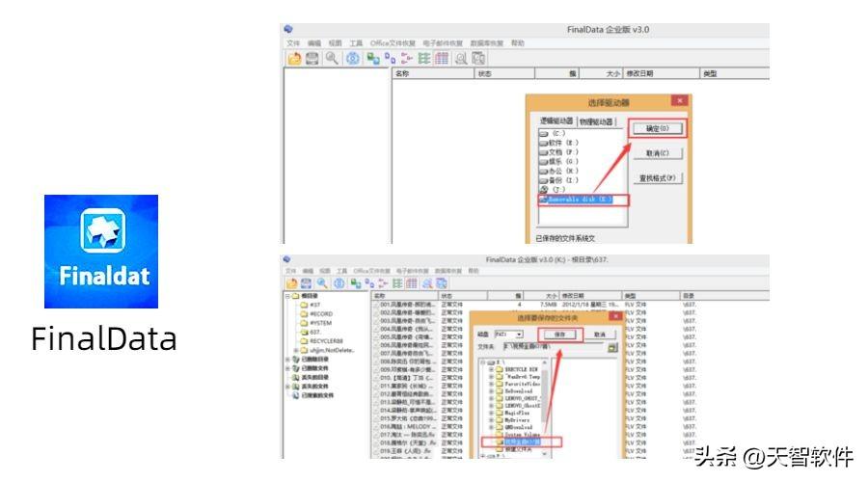
Task: Expand the 已删除文件 tree node
Action: tap(287, 368)
